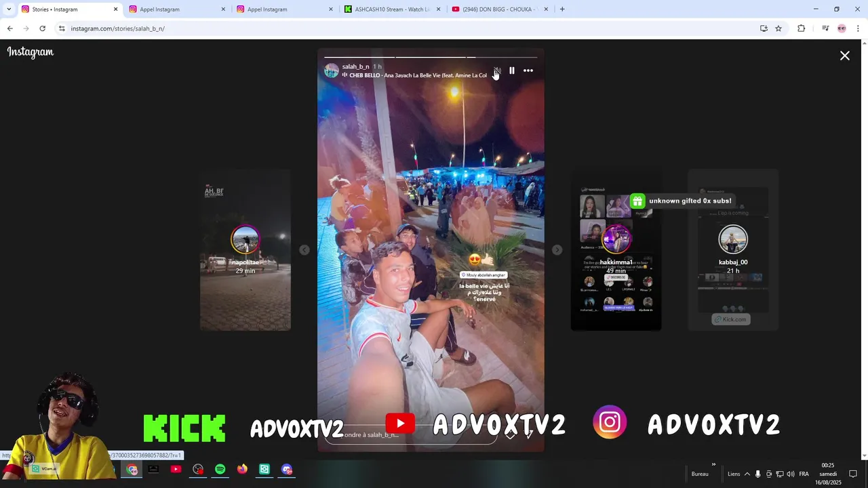Close the ASHCASH10 Stream tab
The height and width of the screenshot is (488, 868).
point(438,9)
